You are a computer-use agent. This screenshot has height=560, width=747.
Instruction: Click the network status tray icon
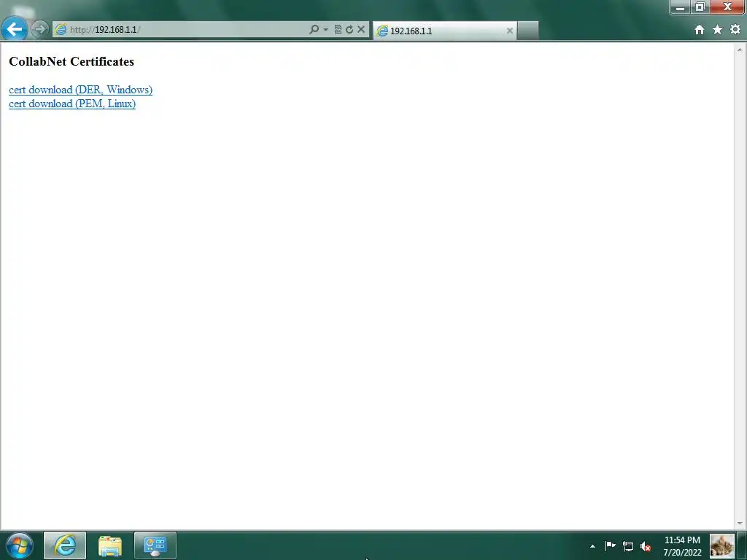coord(628,546)
